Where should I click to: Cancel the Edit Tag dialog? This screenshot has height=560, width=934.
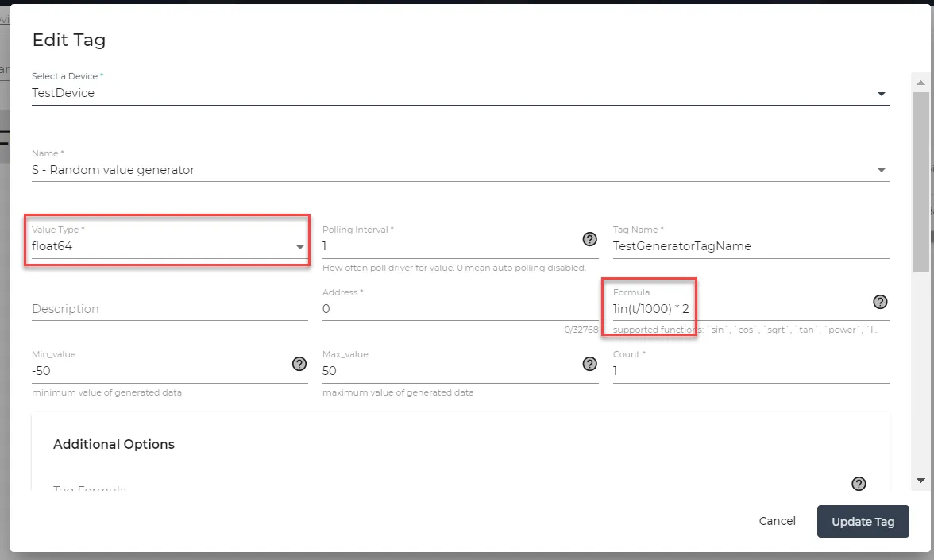pos(778,521)
